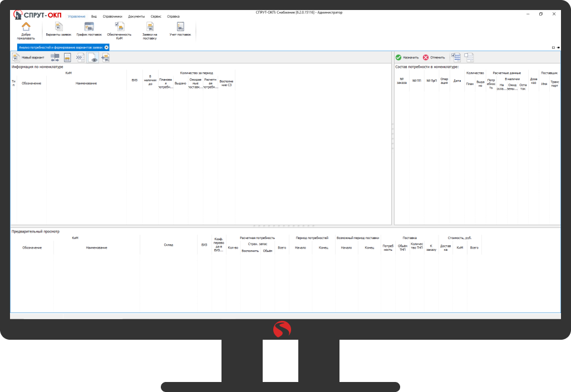Open the Сервис menu
Image resolution: width=571 pixels, height=392 pixels.
click(156, 17)
